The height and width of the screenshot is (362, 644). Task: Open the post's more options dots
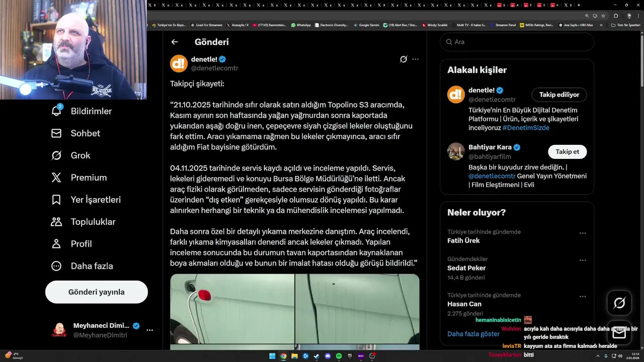click(415, 59)
